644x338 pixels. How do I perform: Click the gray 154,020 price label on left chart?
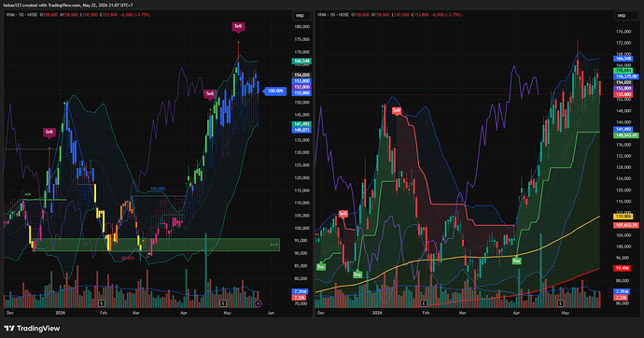[x=301, y=75]
